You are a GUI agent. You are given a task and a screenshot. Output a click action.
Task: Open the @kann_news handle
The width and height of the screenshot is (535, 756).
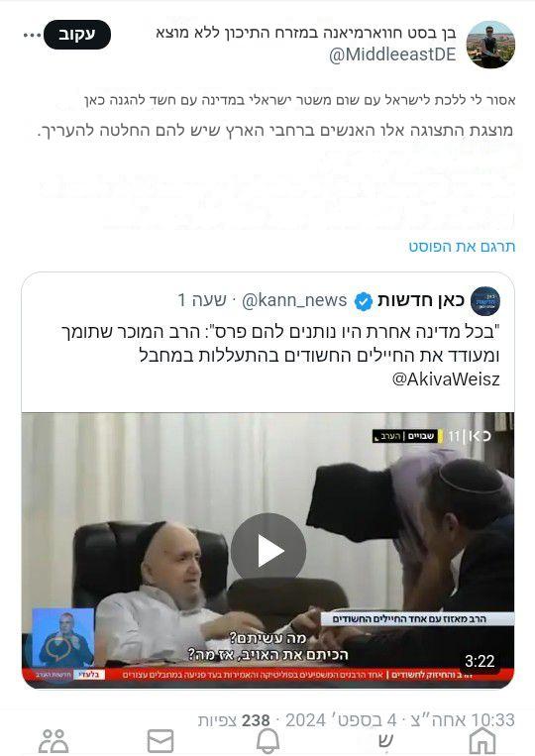click(294, 300)
